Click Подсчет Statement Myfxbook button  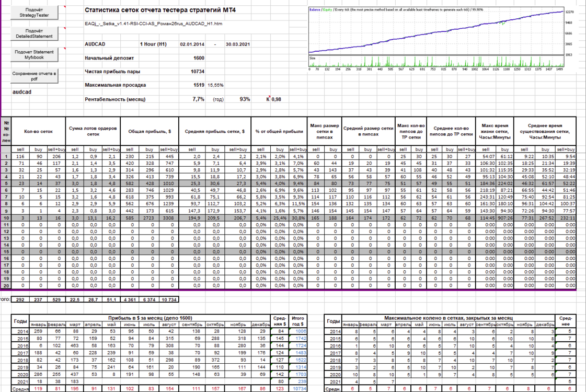tap(34, 54)
